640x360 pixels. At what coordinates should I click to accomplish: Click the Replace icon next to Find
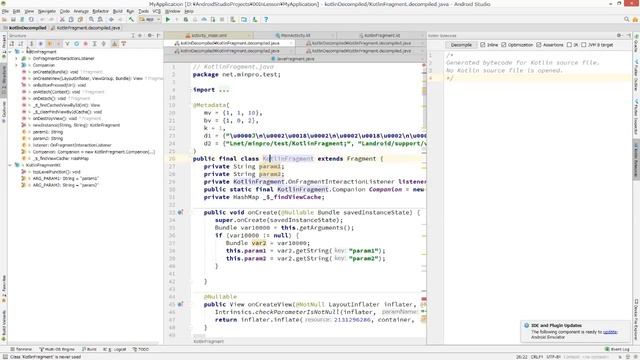point(100,19)
